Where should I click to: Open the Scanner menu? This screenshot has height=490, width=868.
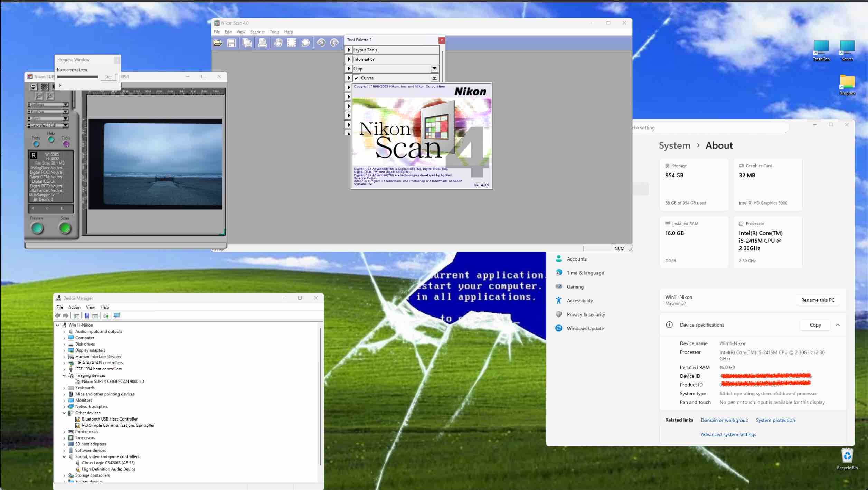(257, 32)
